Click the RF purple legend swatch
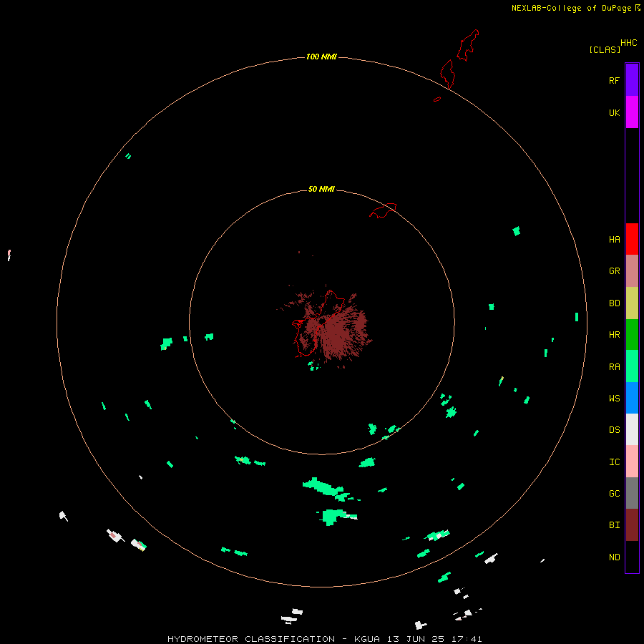The image size is (644, 644). [632, 80]
